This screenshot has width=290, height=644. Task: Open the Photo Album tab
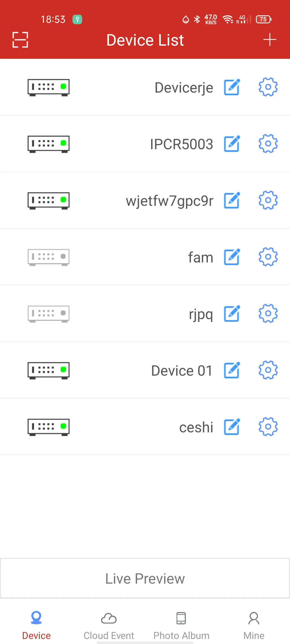[x=181, y=625]
